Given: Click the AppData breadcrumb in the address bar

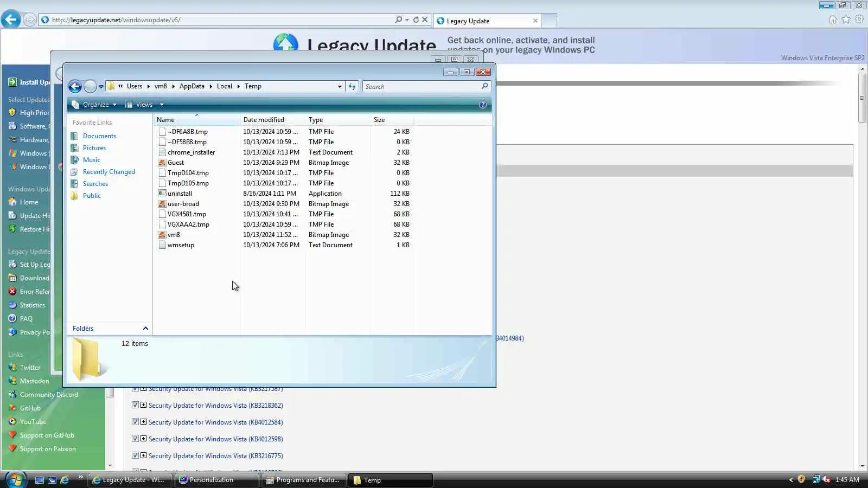Looking at the screenshot, I should (x=192, y=86).
